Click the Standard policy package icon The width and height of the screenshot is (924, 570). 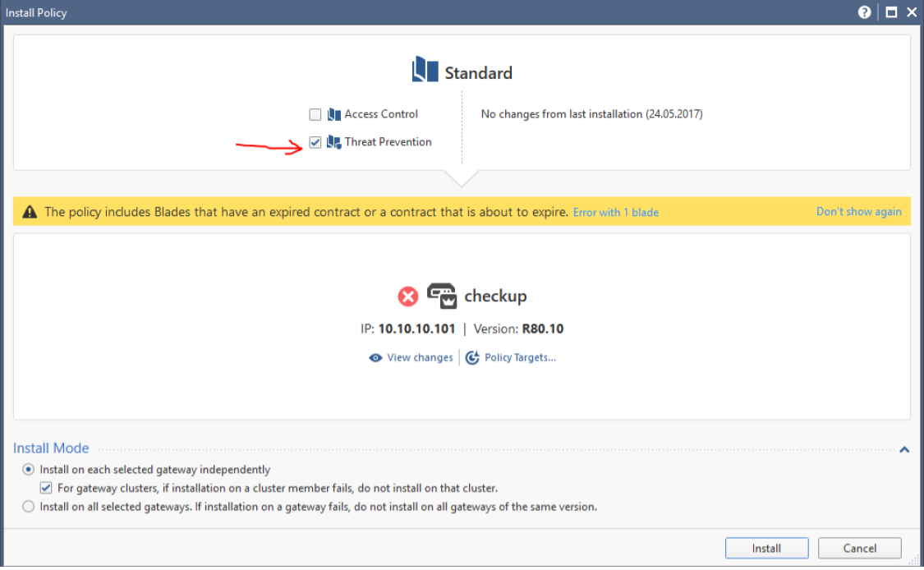(x=425, y=70)
